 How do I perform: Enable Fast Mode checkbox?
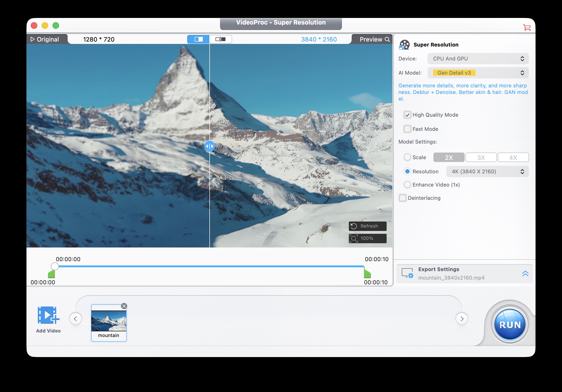tap(407, 129)
